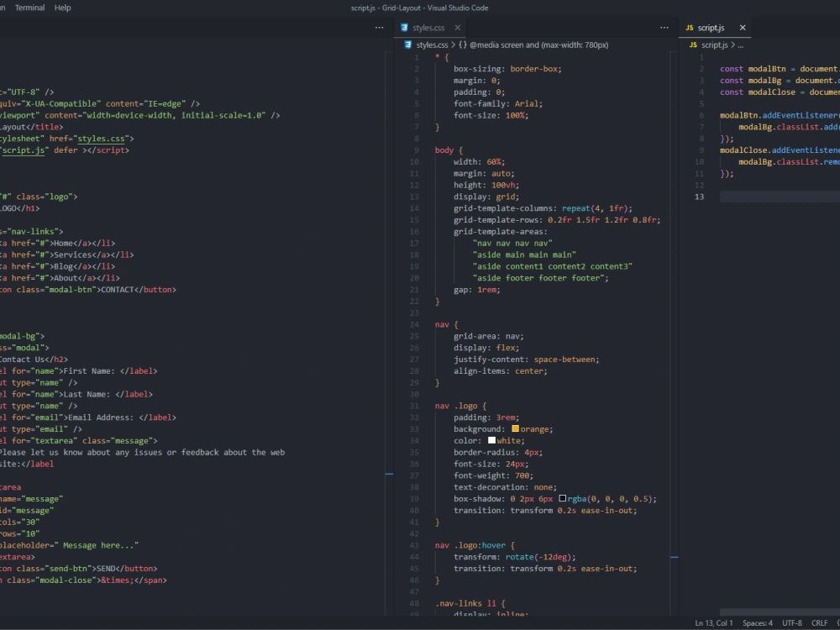Image resolution: width=840 pixels, height=630 pixels.
Task: Close the styles.css tab
Action: tap(457, 28)
